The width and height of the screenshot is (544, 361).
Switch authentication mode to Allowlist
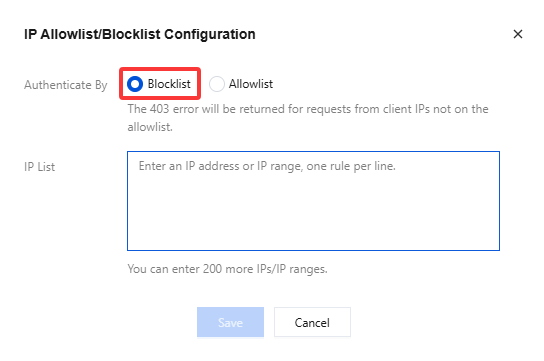click(217, 84)
